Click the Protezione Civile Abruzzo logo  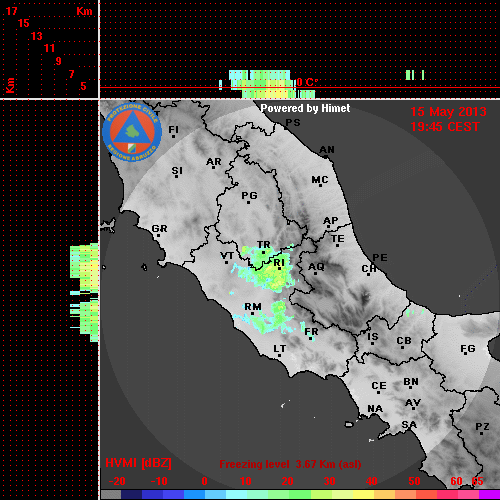click(132, 132)
